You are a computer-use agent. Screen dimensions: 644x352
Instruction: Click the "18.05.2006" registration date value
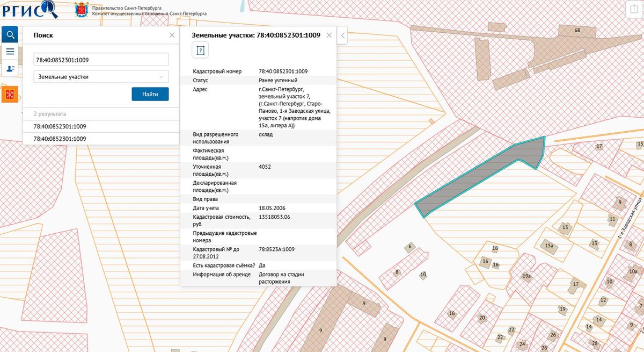click(273, 208)
